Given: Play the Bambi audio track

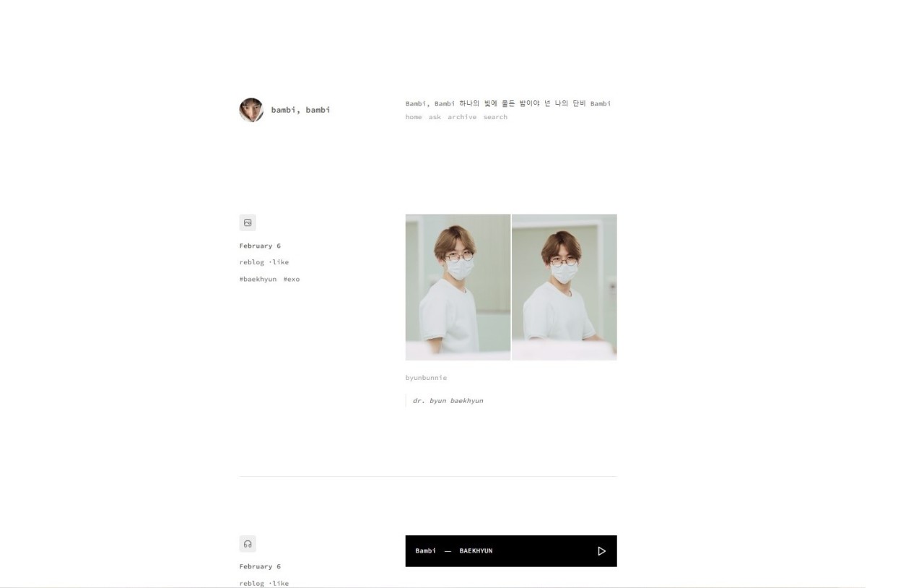Looking at the screenshot, I should [x=601, y=551].
